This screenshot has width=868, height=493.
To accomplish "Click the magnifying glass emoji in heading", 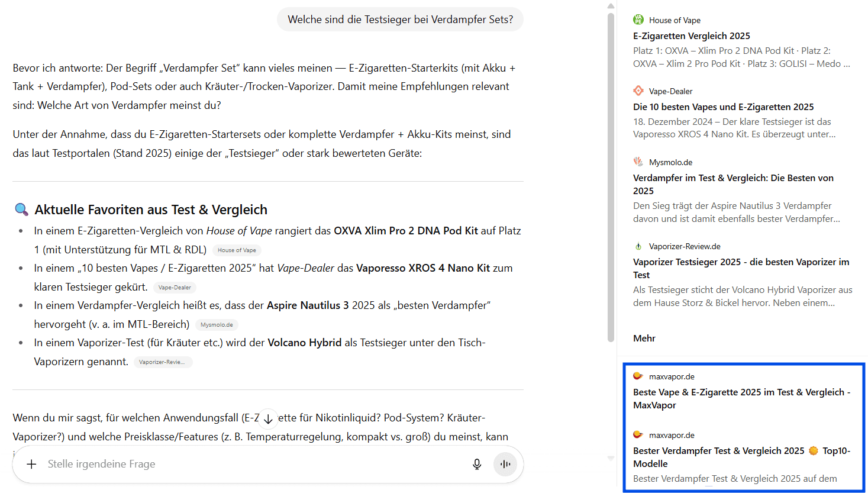I will click(x=21, y=210).
